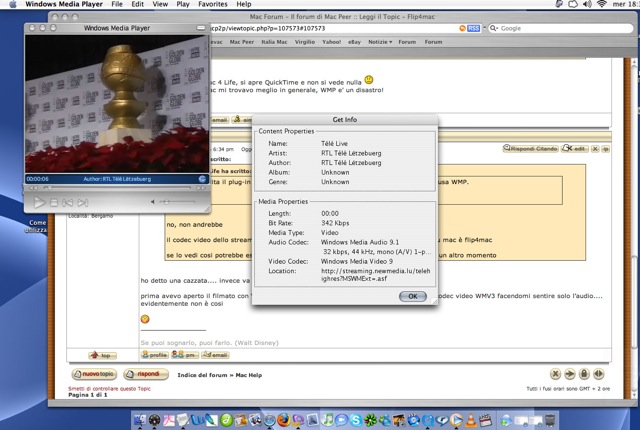Viewport: 640px width, 430px height.
Task: Click the post 'edit' button
Action: (575, 149)
